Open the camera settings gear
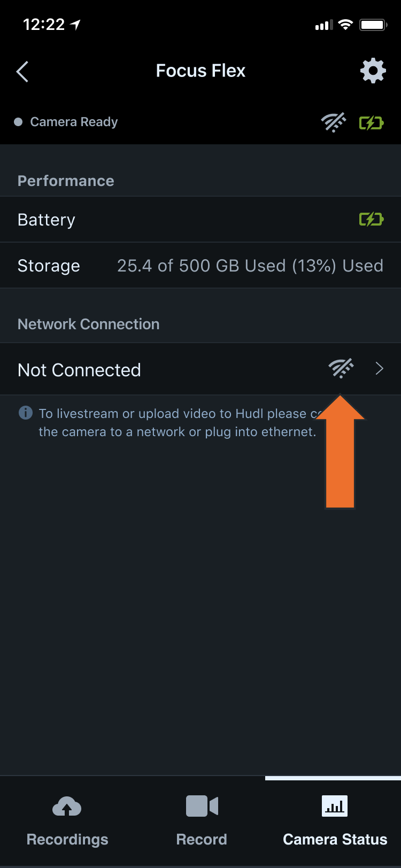This screenshot has width=401, height=868. [x=373, y=70]
